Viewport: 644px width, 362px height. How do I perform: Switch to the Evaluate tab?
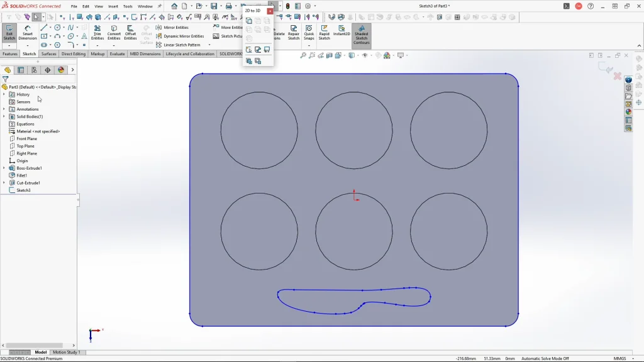pos(117,54)
